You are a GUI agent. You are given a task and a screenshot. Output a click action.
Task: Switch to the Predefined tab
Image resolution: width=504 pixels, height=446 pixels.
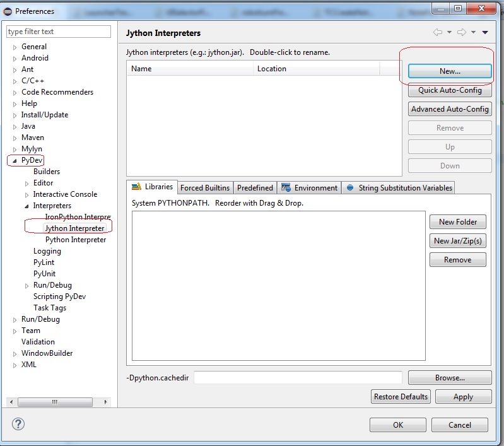click(x=255, y=188)
